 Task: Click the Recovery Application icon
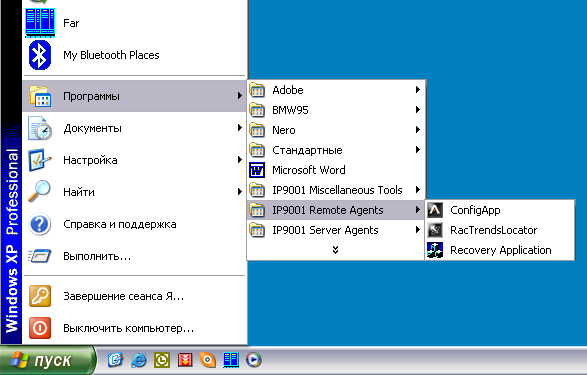[435, 250]
